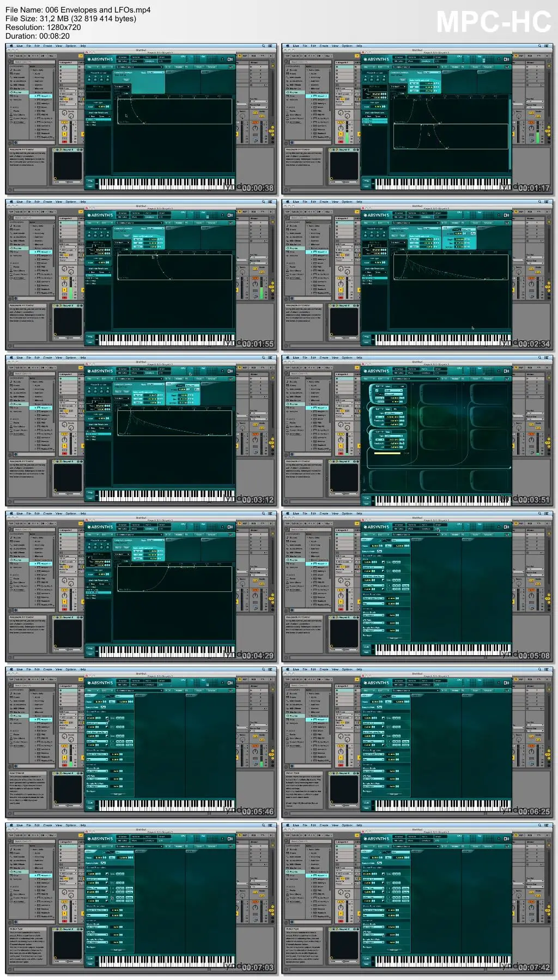Open the thumbnail frame stamped 00:01:55

point(141,275)
